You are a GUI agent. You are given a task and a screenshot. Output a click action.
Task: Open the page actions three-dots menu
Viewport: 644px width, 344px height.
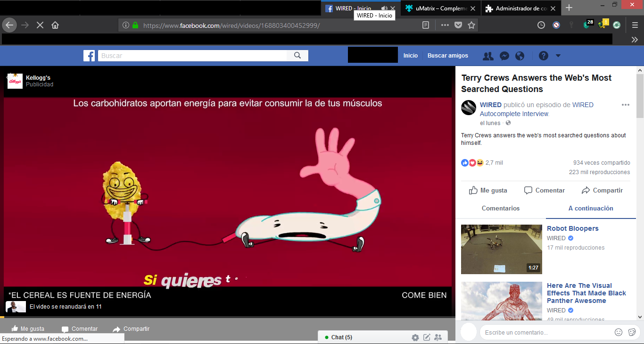(x=445, y=25)
